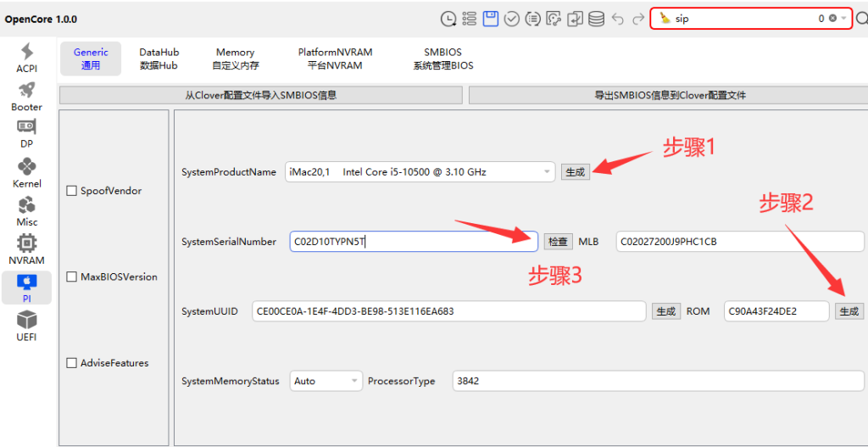Open the UEFI section
Viewport: 868px width, 447px height.
(26, 327)
